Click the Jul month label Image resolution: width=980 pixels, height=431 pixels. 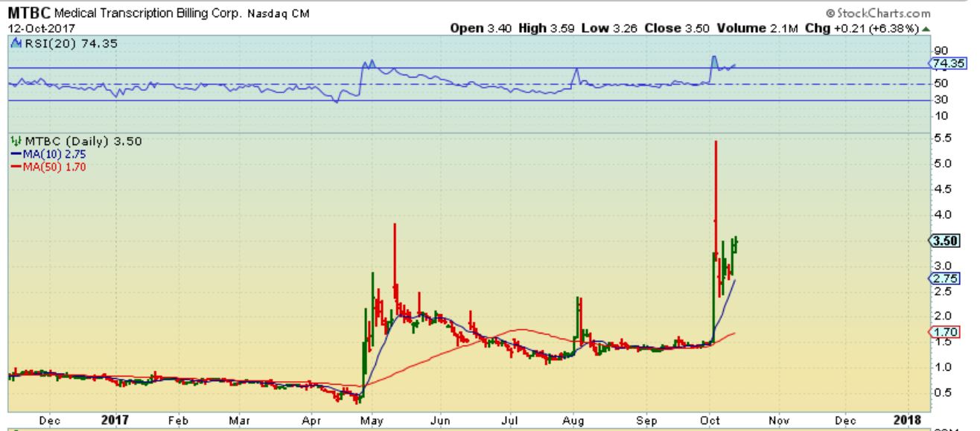point(512,421)
